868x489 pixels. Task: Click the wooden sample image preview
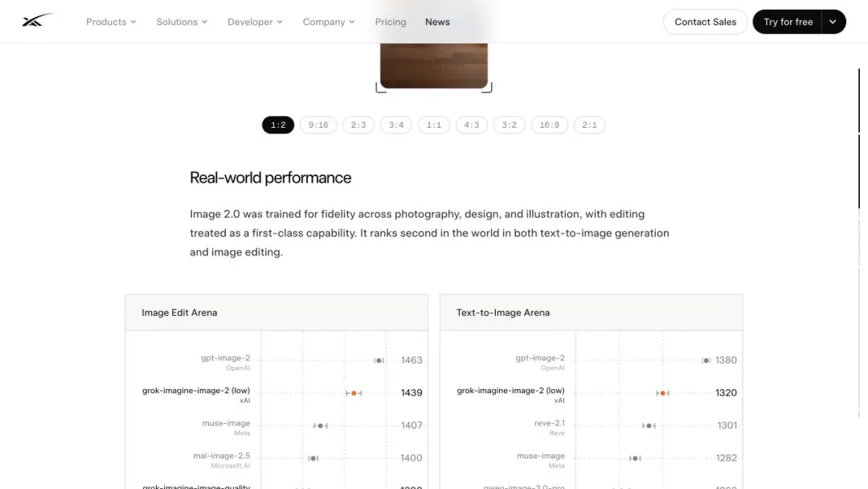tap(434, 65)
